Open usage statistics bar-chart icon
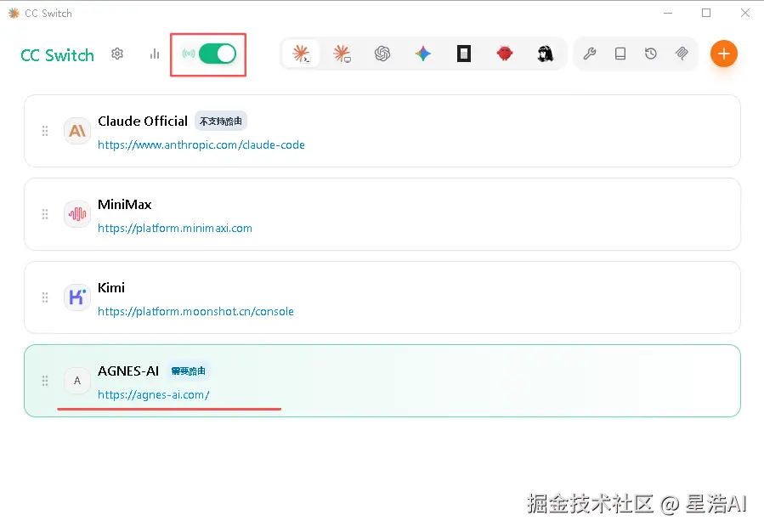 pos(155,54)
